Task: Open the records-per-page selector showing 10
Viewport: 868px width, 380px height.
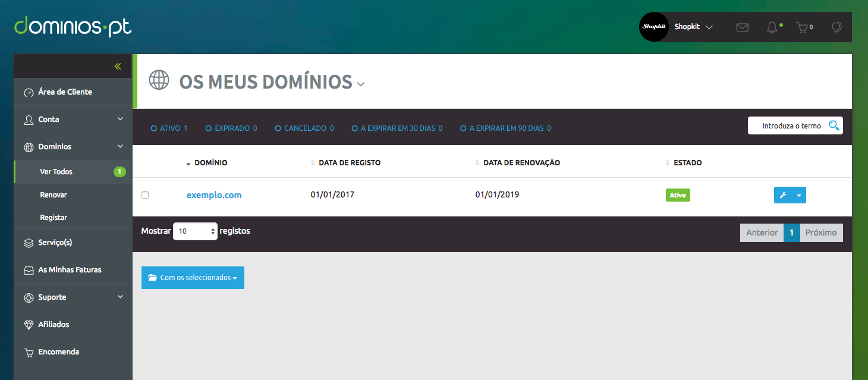Action: [195, 231]
